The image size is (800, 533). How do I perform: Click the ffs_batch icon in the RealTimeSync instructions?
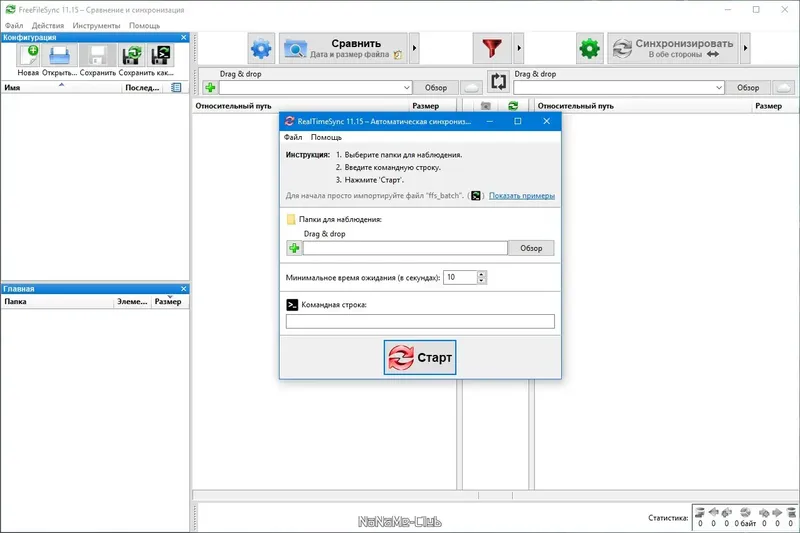tap(476, 195)
